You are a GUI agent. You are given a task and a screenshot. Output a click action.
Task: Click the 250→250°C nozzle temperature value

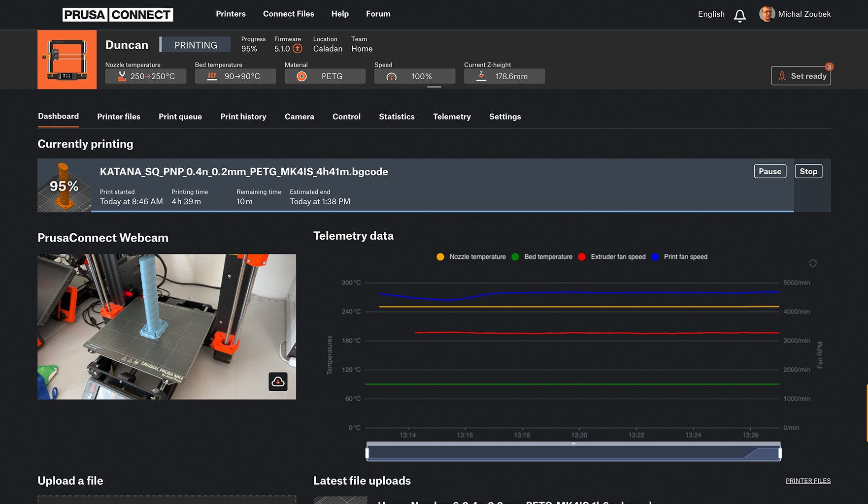153,76
